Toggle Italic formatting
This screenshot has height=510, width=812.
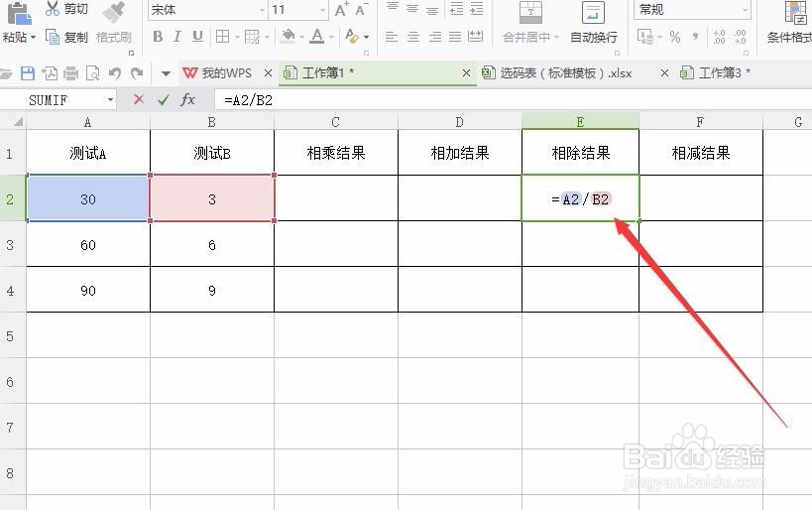click(177, 37)
